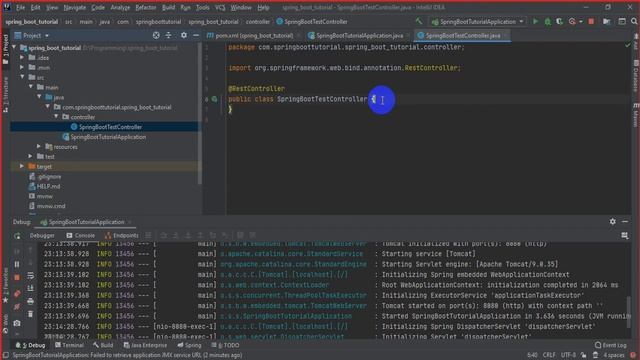The width and height of the screenshot is (640, 360).
Task: Open Project panel settings gear
Action: [184, 36]
